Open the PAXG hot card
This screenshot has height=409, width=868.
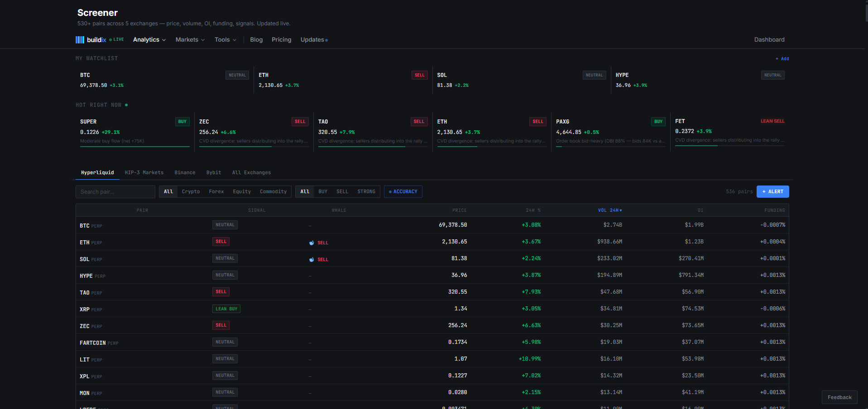point(611,132)
